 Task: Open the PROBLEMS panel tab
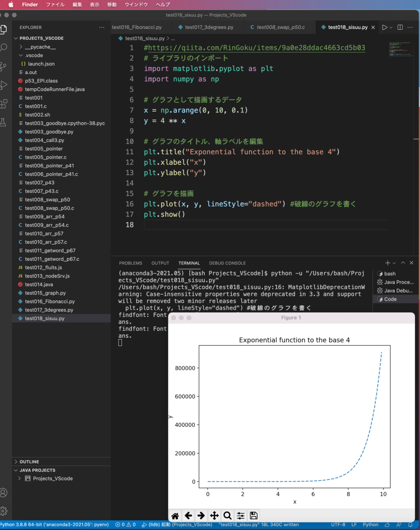pos(131,263)
